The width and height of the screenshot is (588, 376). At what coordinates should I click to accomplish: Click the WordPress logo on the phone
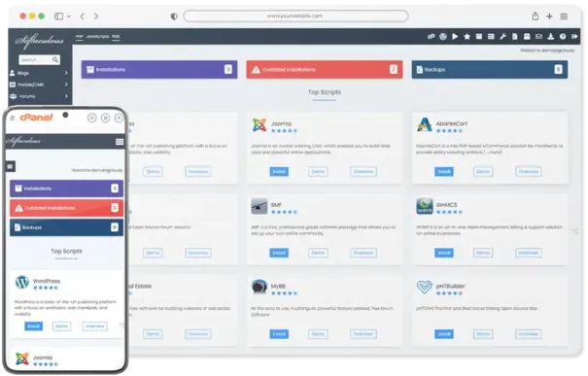coord(22,282)
